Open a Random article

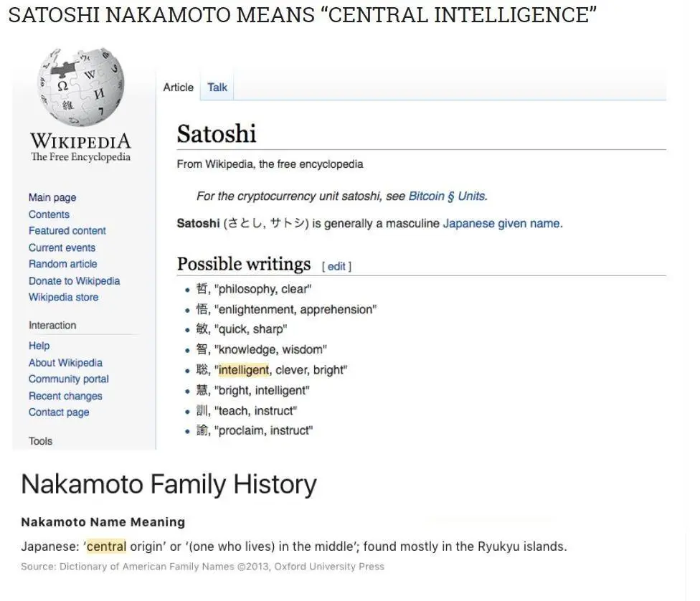point(63,264)
